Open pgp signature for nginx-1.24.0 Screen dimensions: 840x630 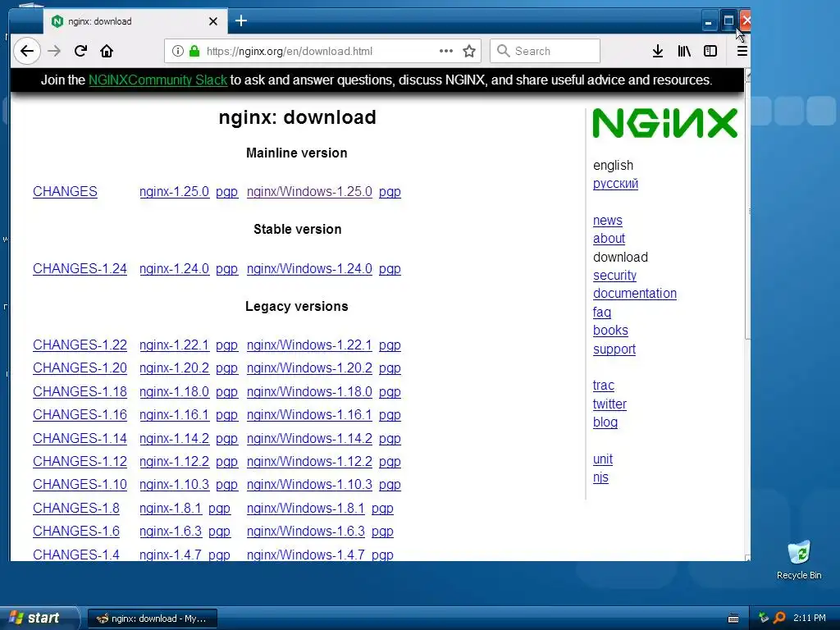coord(226,269)
